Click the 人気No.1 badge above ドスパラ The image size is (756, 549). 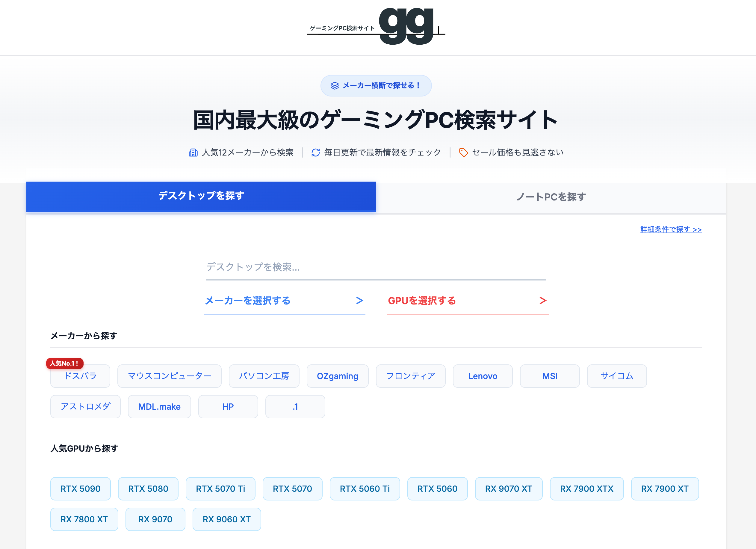click(x=64, y=364)
